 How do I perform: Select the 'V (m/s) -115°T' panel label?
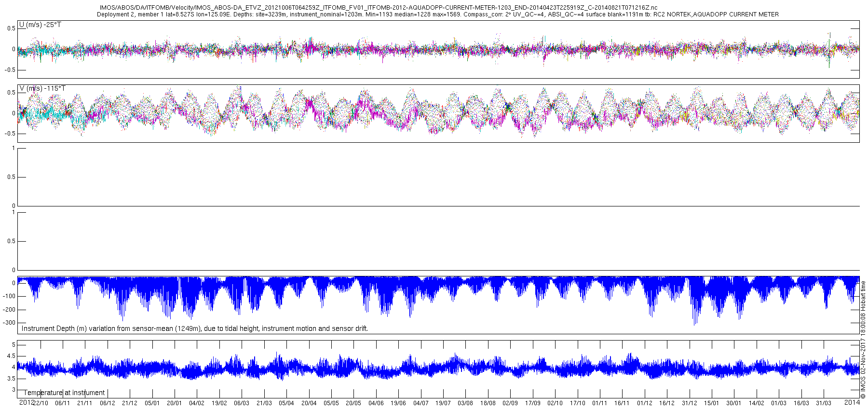coord(42,88)
